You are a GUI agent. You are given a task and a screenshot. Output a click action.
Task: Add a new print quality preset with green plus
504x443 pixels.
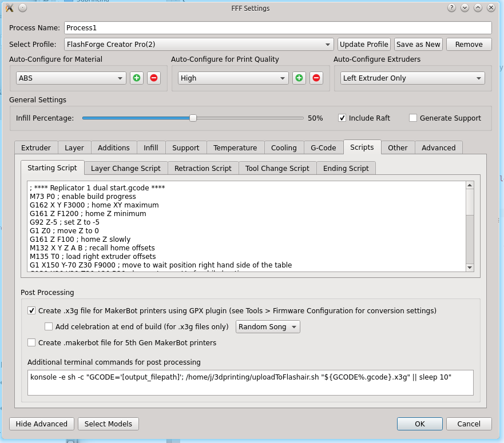click(x=299, y=78)
